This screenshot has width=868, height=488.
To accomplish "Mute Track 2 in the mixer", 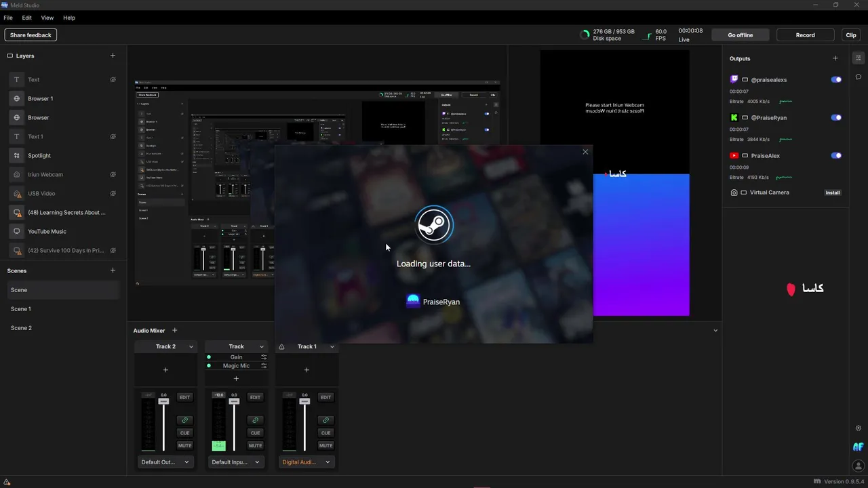I will pyautogui.click(x=184, y=445).
